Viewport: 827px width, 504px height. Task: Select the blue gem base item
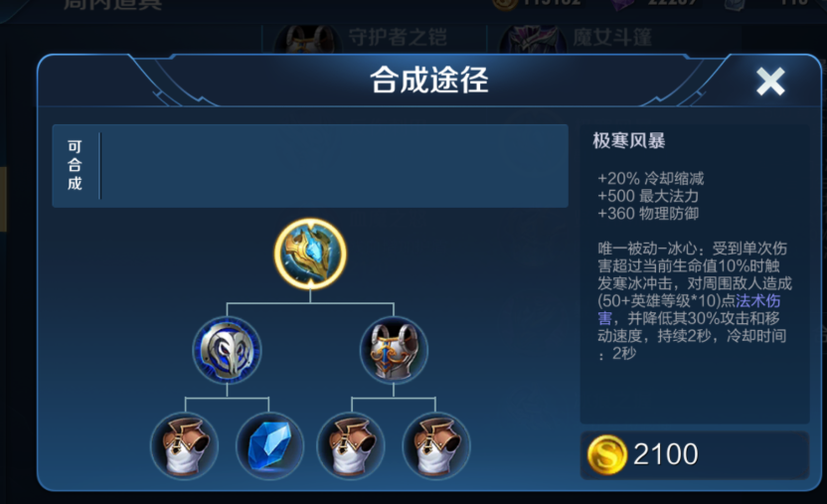coord(269,445)
